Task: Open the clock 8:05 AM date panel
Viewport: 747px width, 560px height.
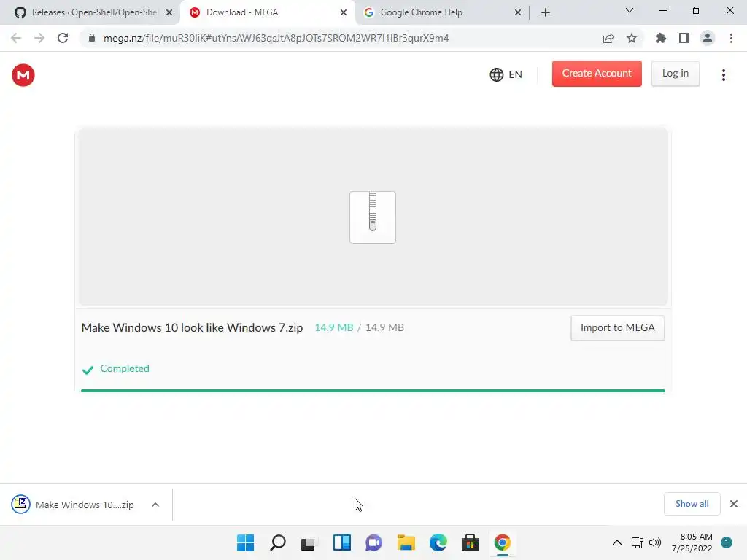Action: pos(692,542)
